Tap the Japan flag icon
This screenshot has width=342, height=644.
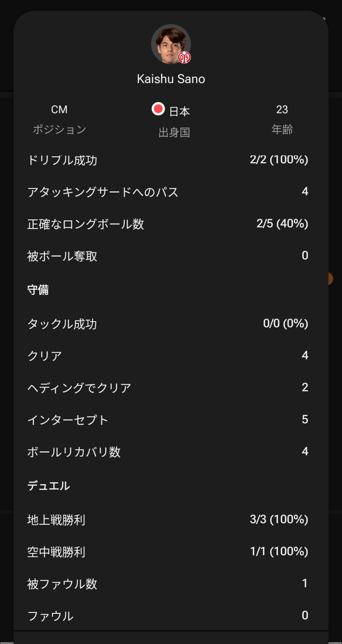[x=158, y=109]
